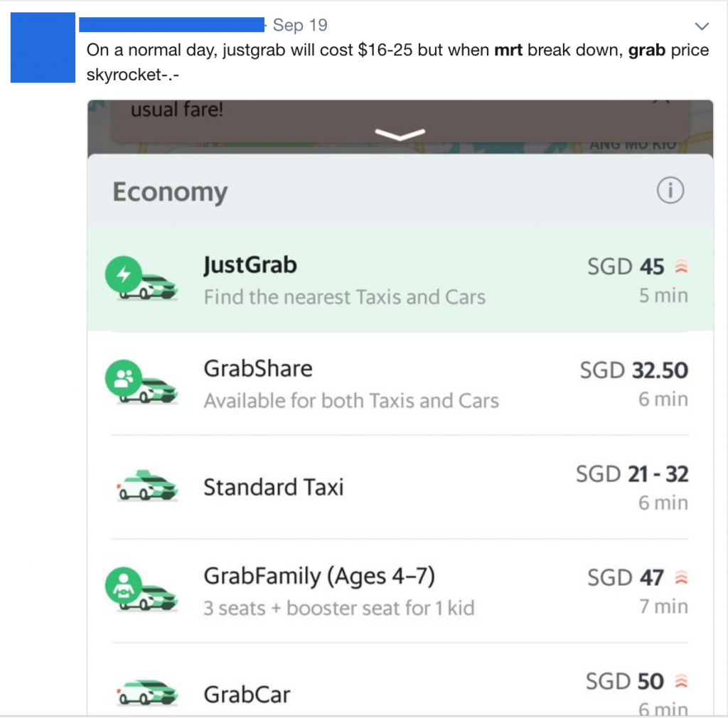Click the surge arrows next to SGD 47

pyautogui.click(x=681, y=577)
